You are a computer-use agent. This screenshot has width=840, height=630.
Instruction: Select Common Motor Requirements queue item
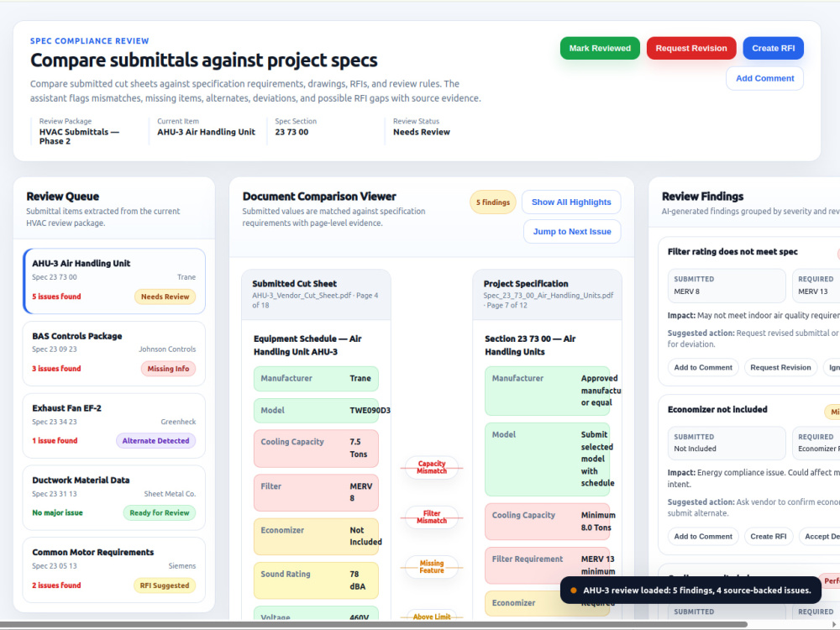[114, 570]
